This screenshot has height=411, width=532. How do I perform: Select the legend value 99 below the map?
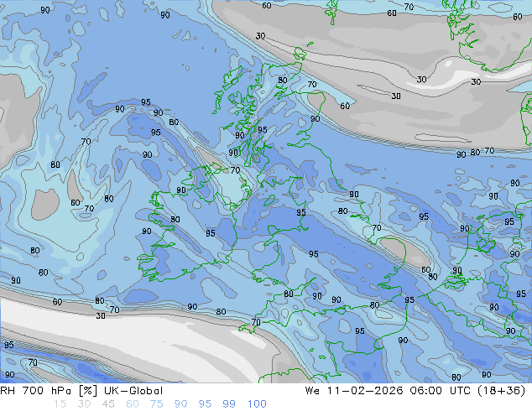click(x=229, y=404)
